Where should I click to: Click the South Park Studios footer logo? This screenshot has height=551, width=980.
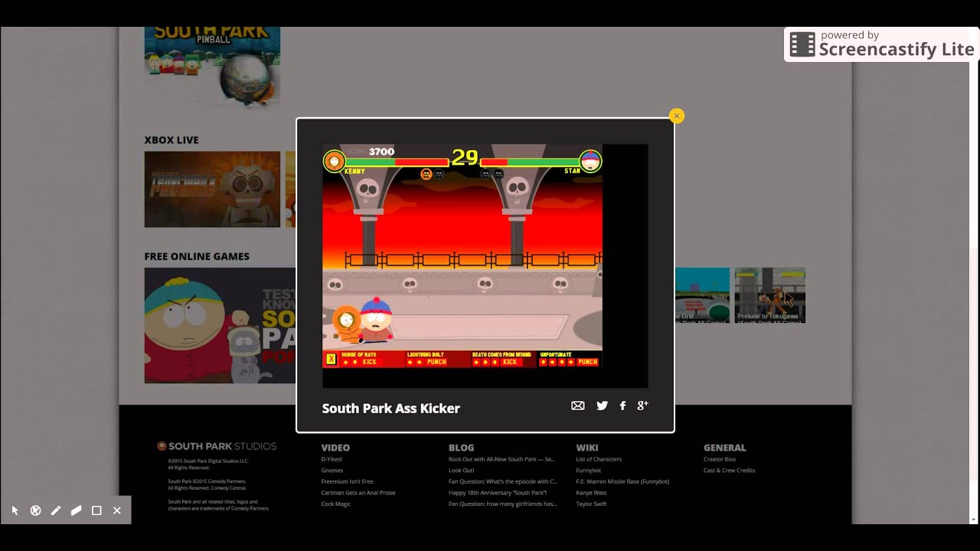[x=217, y=446]
